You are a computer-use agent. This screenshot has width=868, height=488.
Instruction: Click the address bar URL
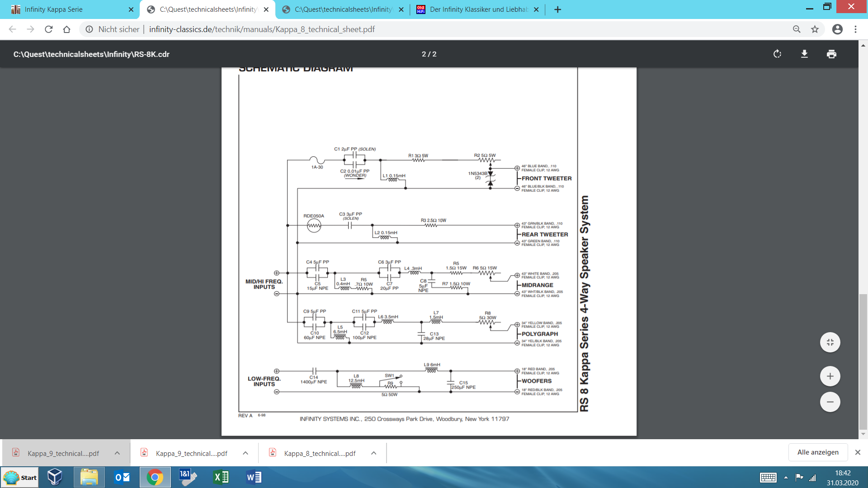(262, 29)
